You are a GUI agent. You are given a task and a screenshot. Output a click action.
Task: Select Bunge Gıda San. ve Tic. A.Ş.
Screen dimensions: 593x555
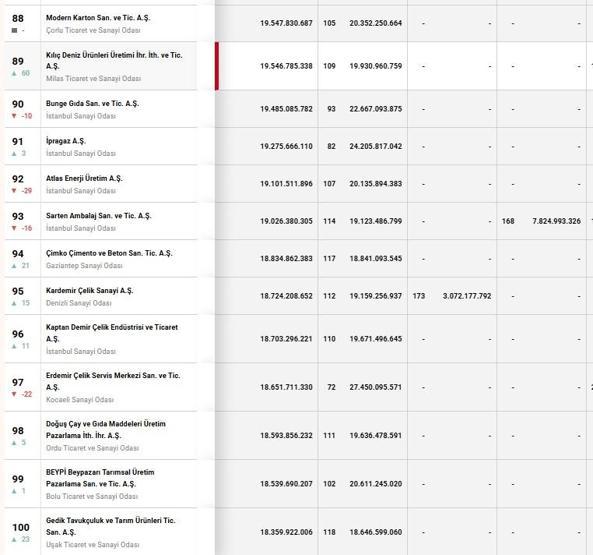pos(92,104)
